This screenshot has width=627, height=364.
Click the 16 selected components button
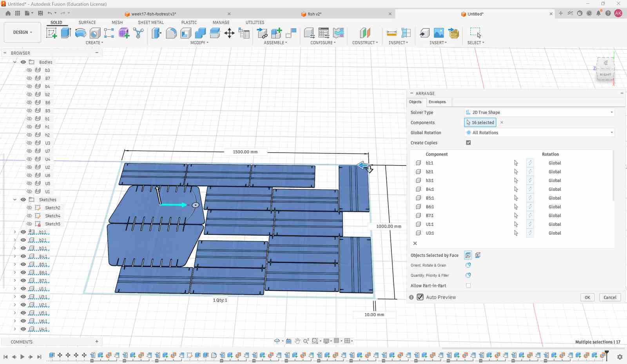[480, 123]
